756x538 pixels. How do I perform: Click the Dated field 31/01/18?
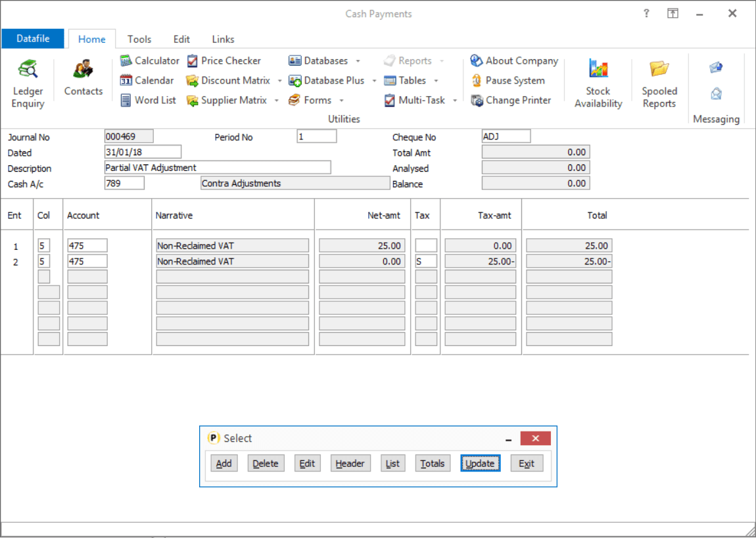coord(143,152)
